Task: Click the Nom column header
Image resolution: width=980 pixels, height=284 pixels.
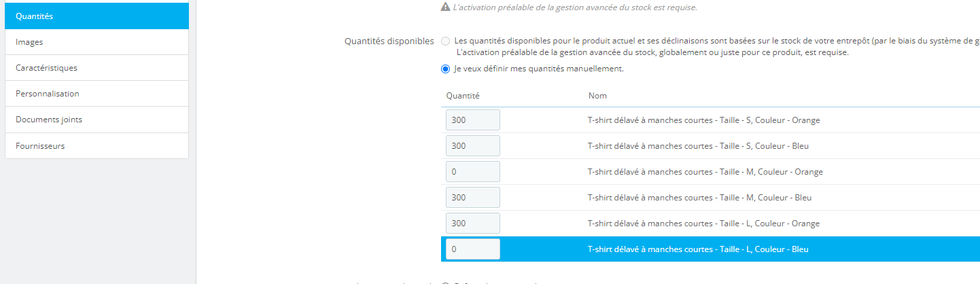Action: coord(597,96)
